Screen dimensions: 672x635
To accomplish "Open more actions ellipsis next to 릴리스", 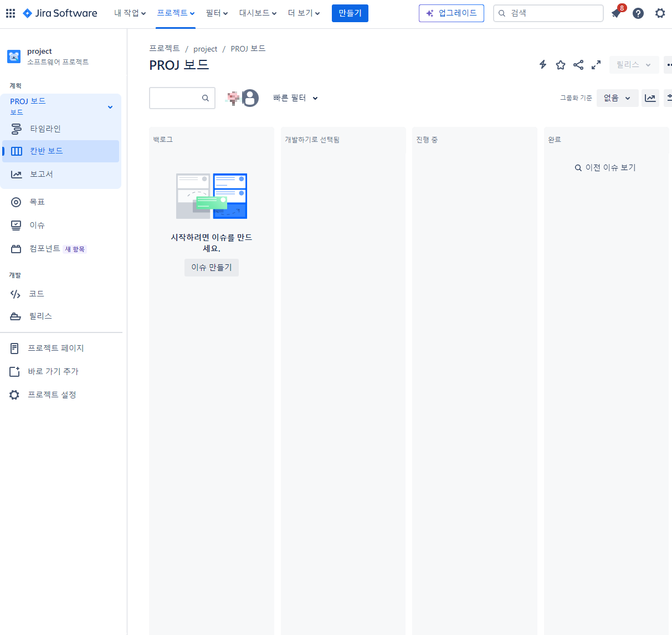I will point(668,65).
